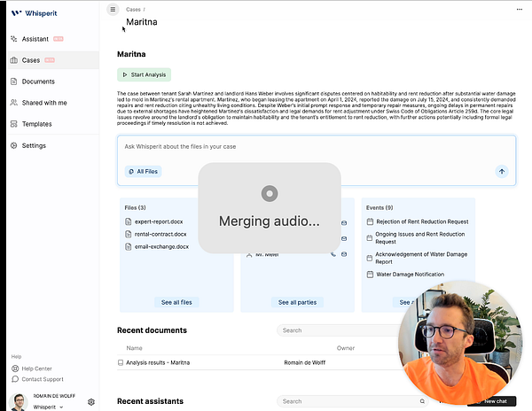Click rental-contract.docx file icon

(x=129, y=234)
